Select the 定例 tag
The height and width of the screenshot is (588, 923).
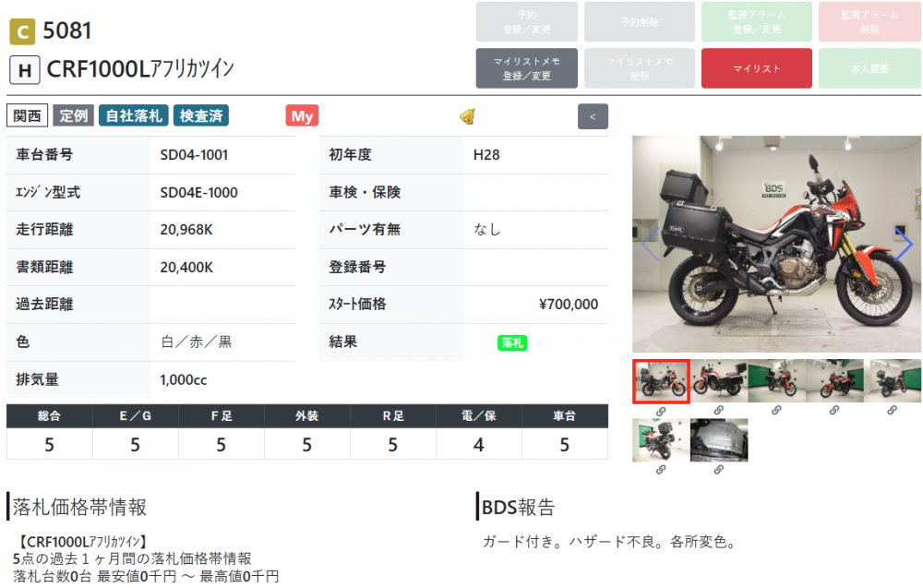(x=73, y=115)
